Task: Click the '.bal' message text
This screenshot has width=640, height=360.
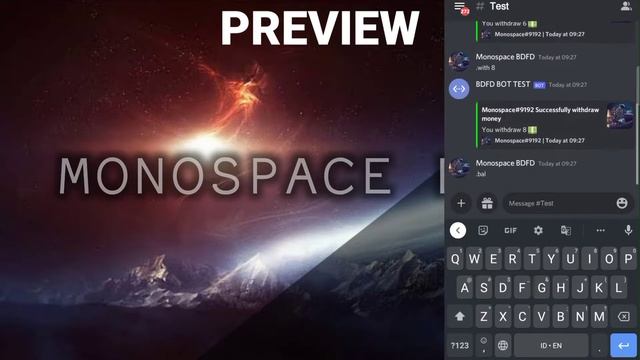Action: click(481, 174)
